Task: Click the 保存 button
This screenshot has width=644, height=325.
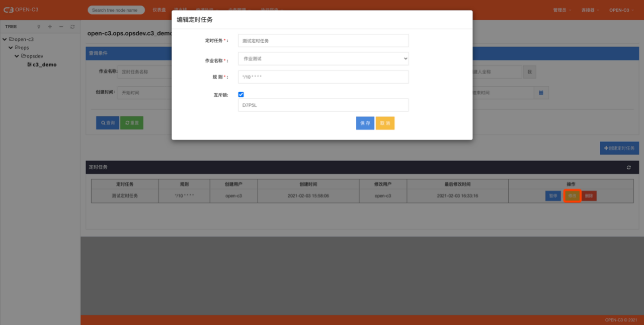Action: pyautogui.click(x=365, y=123)
